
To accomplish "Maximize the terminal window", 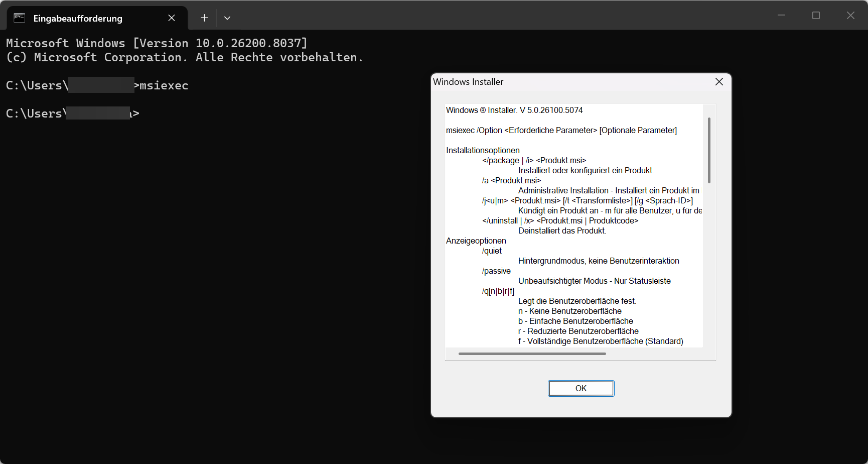I will coord(816,16).
